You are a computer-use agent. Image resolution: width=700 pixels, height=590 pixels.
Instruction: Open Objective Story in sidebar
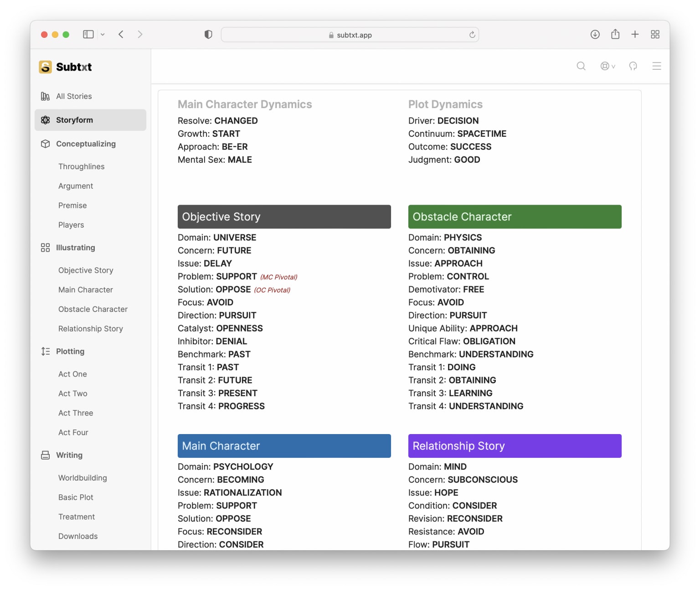click(x=86, y=270)
